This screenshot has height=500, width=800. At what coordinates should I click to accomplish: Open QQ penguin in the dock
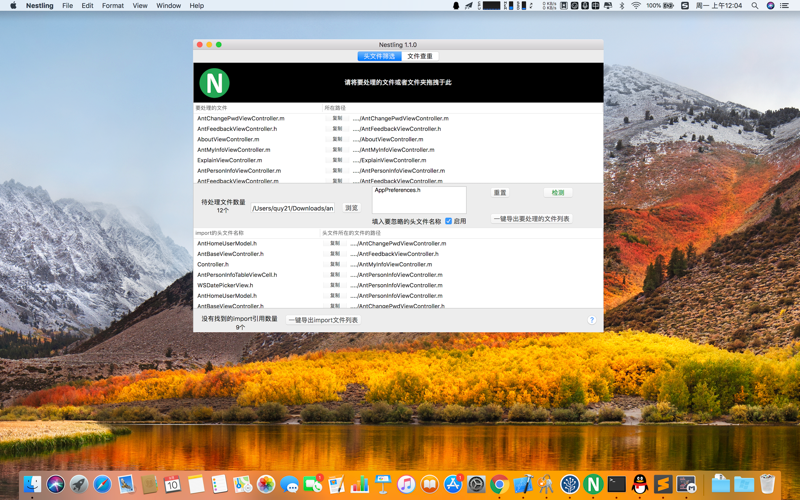click(x=640, y=484)
